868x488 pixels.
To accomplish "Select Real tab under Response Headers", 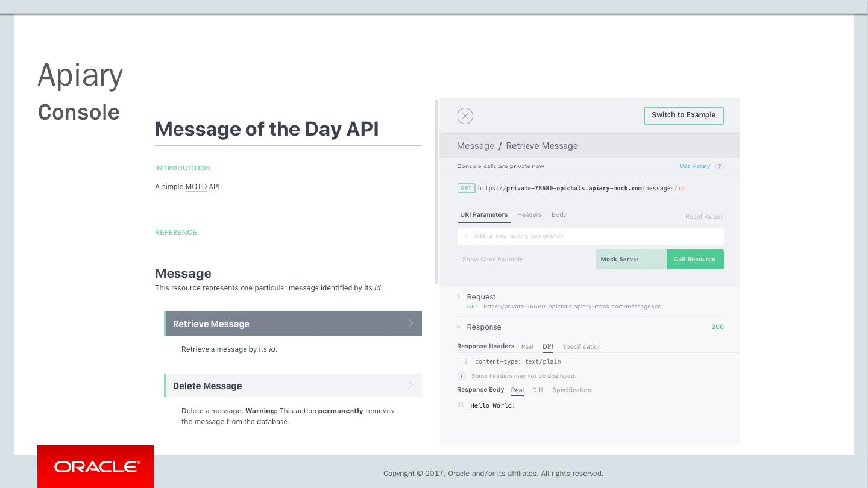I will click(x=527, y=347).
